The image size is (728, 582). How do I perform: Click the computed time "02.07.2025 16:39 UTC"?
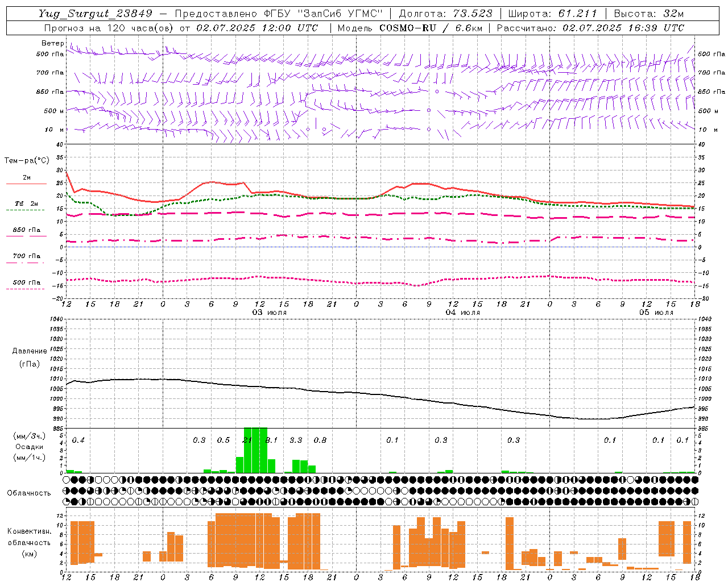coord(623,28)
